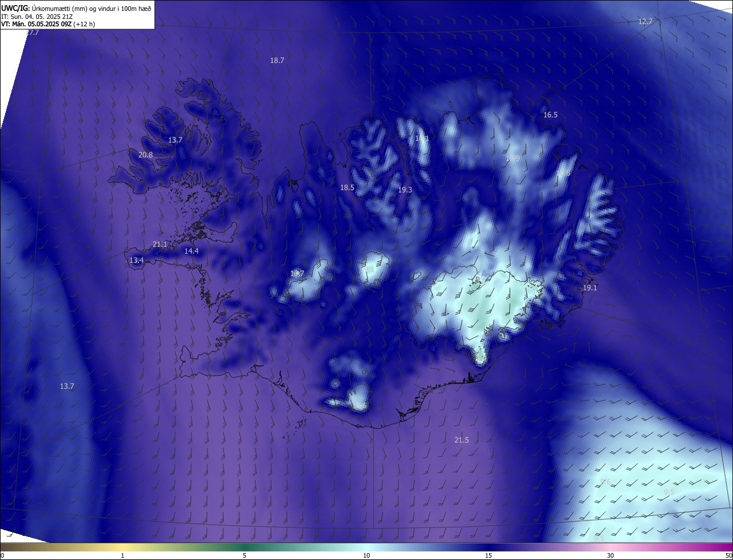
Task: Click the 16.5 value label
Action: click(x=550, y=115)
